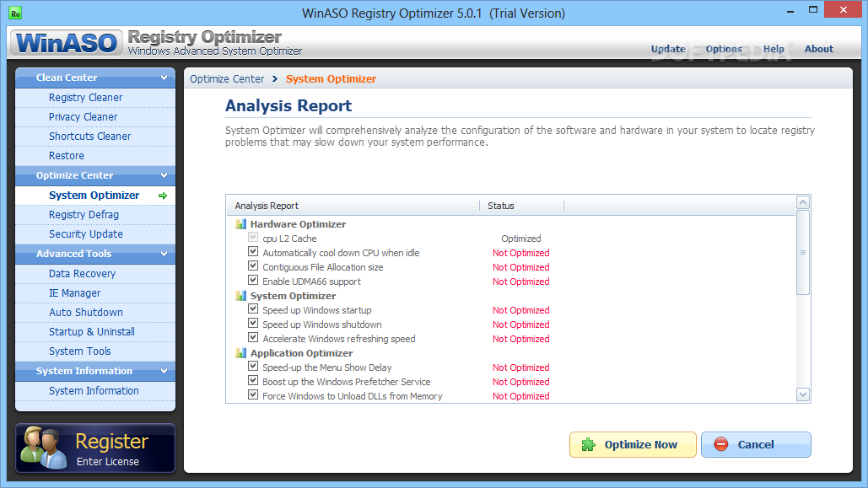Viewport: 868px width, 488px height.
Task: Click the Status column header
Action: (x=522, y=206)
